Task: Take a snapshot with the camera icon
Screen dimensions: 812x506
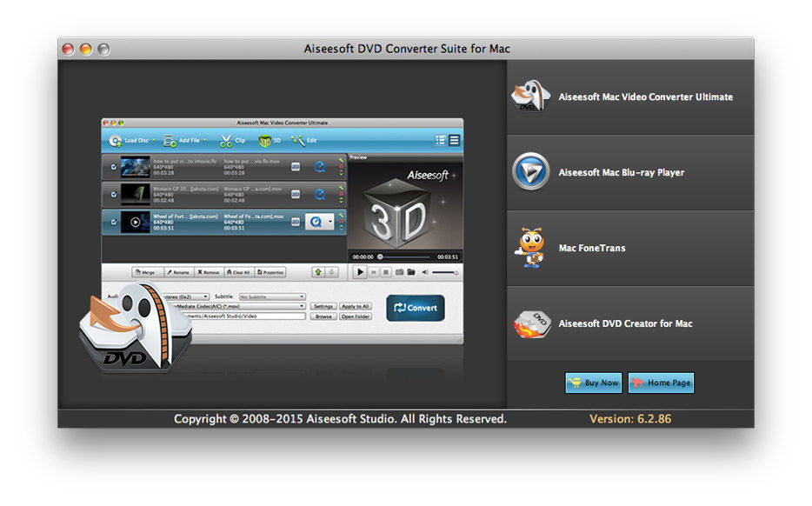Action: click(x=399, y=272)
